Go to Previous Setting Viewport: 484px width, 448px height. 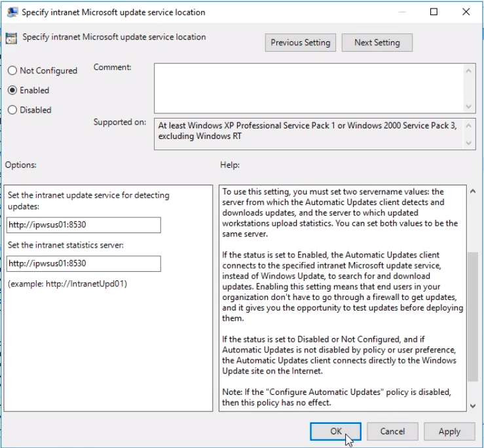(x=301, y=43)
